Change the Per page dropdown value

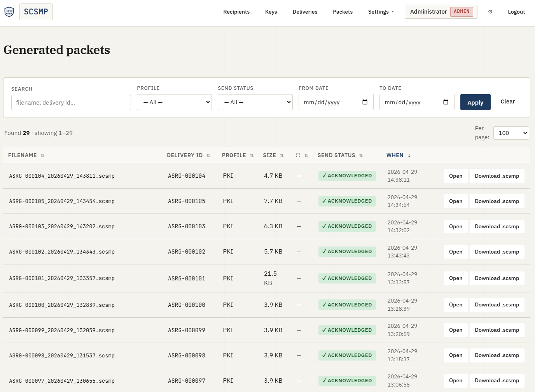click(x=511, y=133)
